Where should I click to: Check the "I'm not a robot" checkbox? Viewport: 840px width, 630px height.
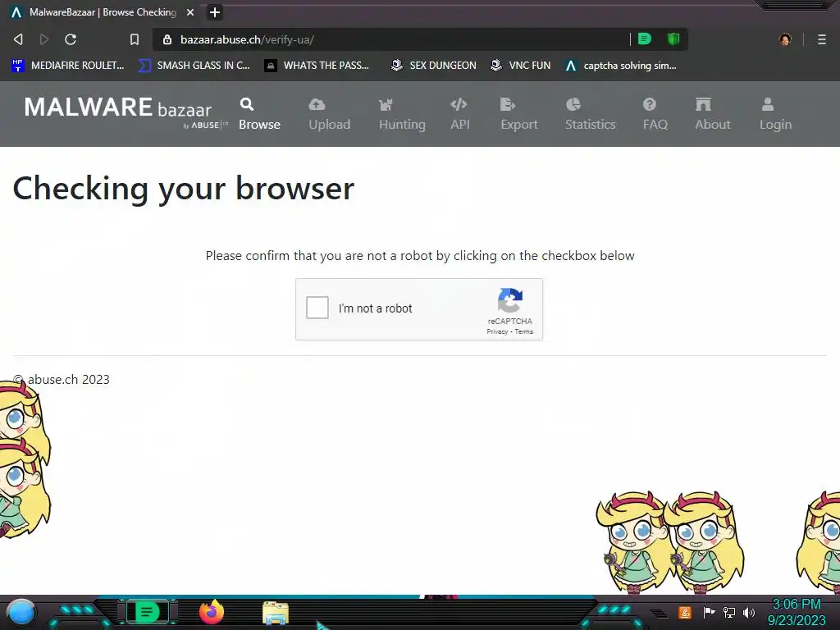[x=317, y=308]
